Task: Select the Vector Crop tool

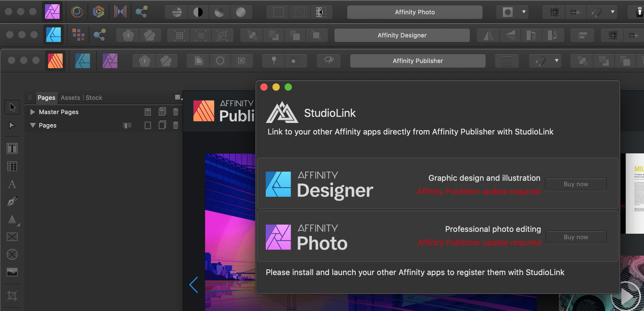Action: point(12,295)
